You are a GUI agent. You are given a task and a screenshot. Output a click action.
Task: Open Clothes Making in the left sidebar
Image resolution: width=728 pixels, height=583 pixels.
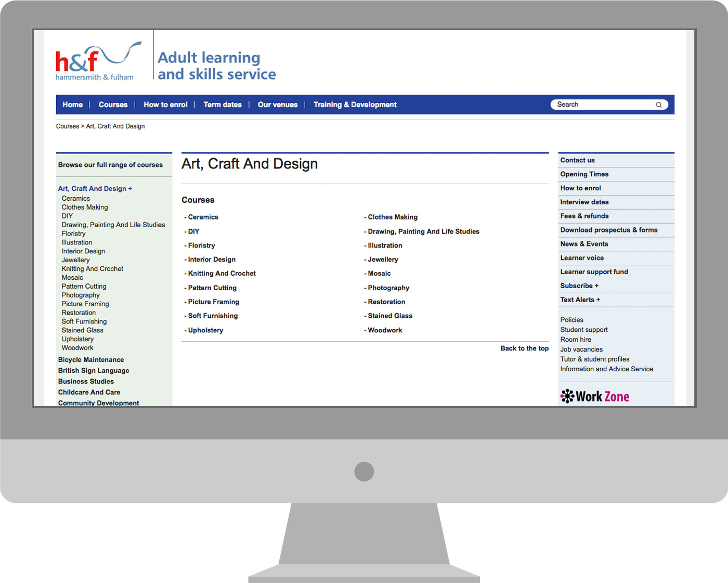tap(85, 207)
